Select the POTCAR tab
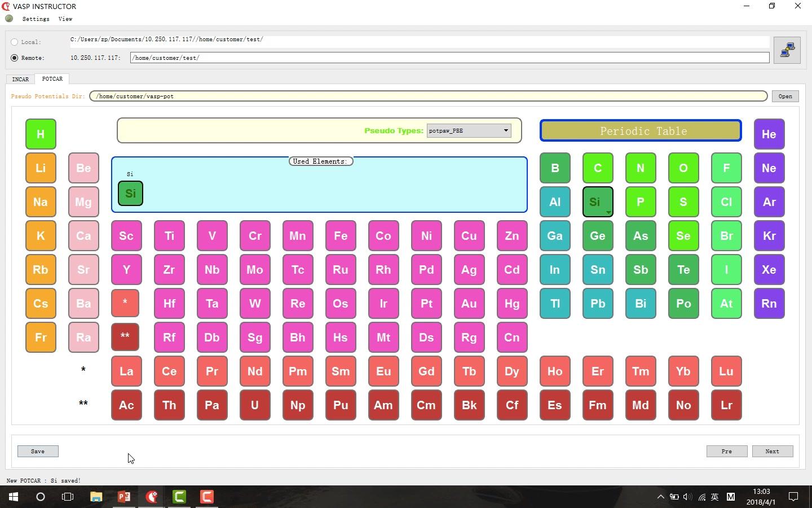This screenshot has height=508, width=812. coord(52,79)
